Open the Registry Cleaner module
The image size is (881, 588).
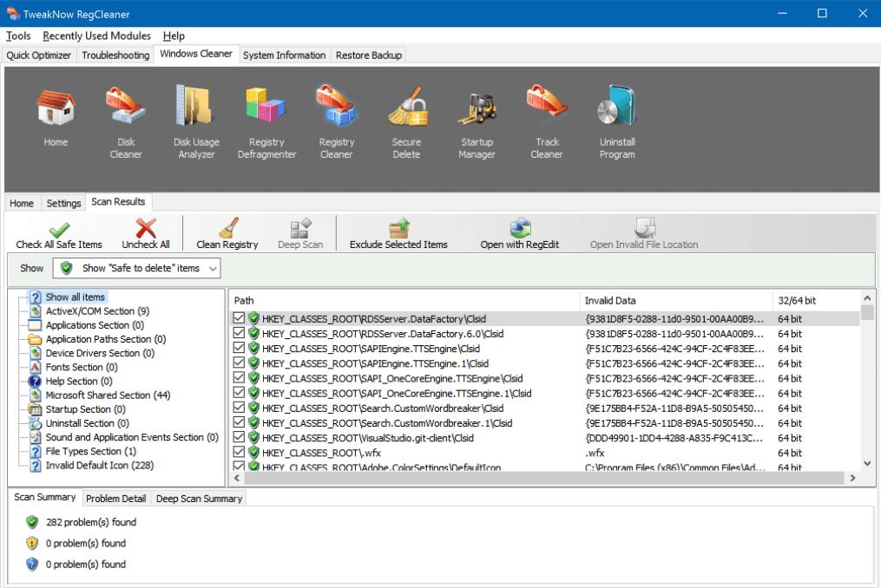pos(337,122)
